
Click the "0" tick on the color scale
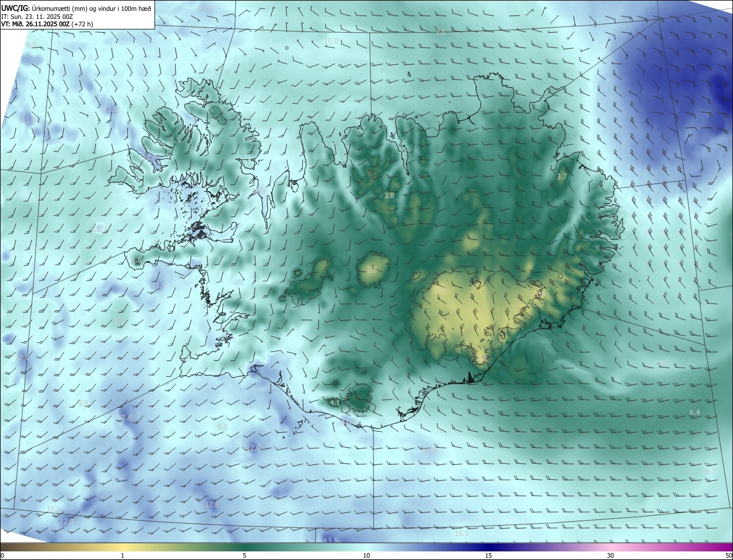coord(2,555)
